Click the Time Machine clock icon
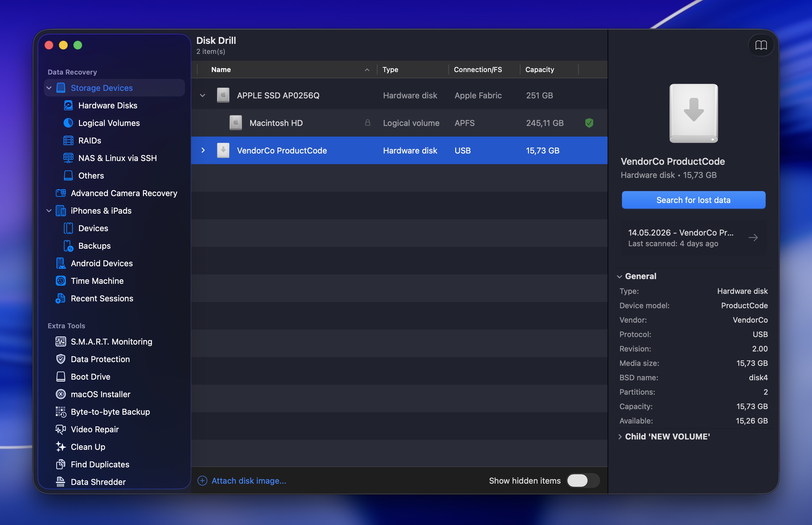The height and width of the screenshot is (525, 812). tap(61, 281)
